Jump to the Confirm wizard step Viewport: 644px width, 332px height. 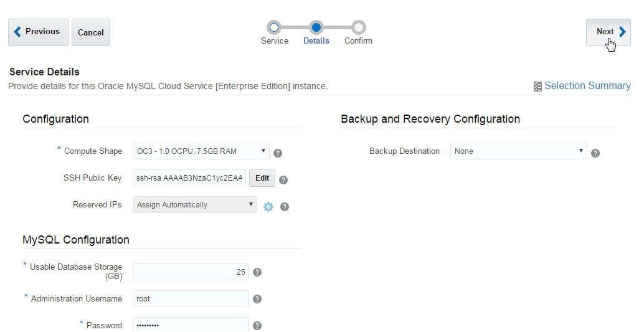coord(358,33)
